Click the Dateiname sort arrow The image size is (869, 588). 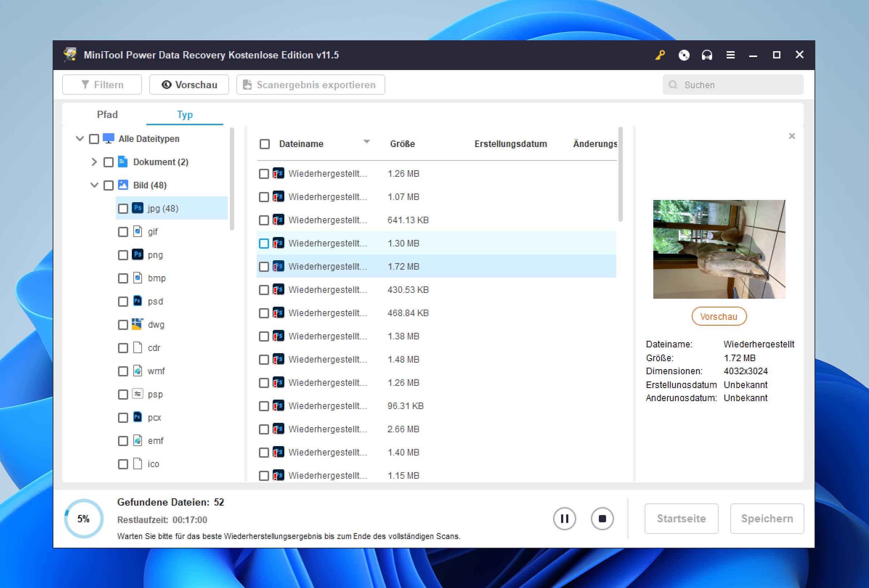click(x=366, y=141)
